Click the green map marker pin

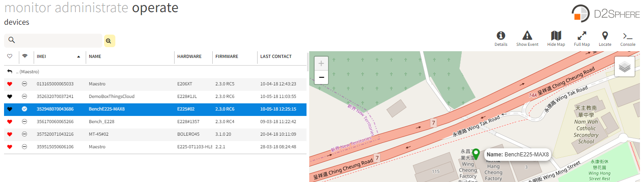pyautogui.click(x=476, y=154)
